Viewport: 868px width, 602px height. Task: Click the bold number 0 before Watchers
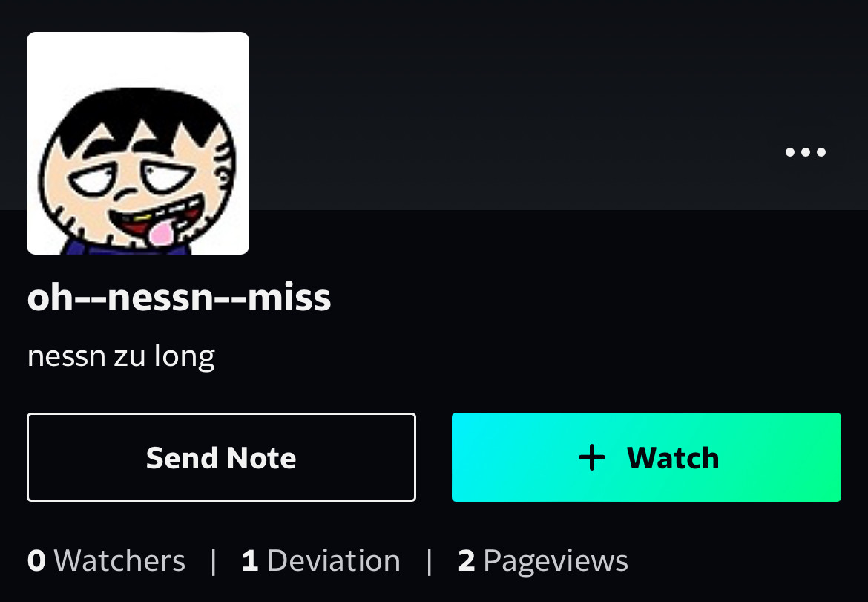[x=36, y=560]
